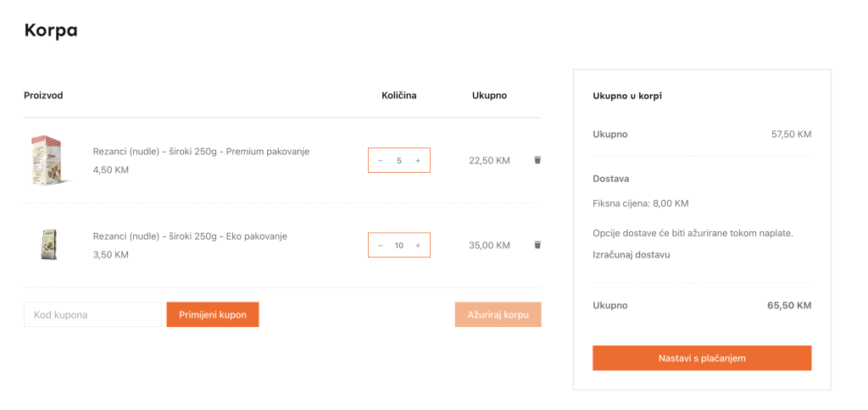
Task: Select the quantity field showing 5
Action: click(399, 160)
